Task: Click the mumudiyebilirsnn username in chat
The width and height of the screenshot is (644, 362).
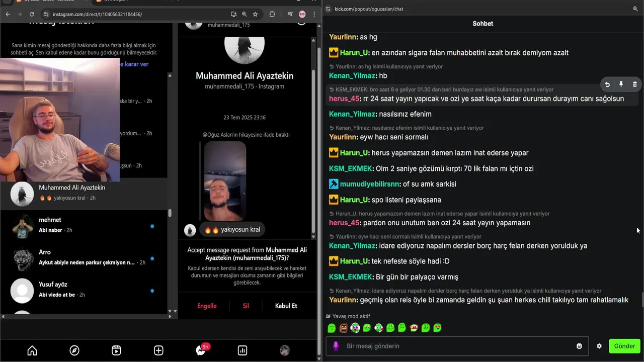Action: 370,184
